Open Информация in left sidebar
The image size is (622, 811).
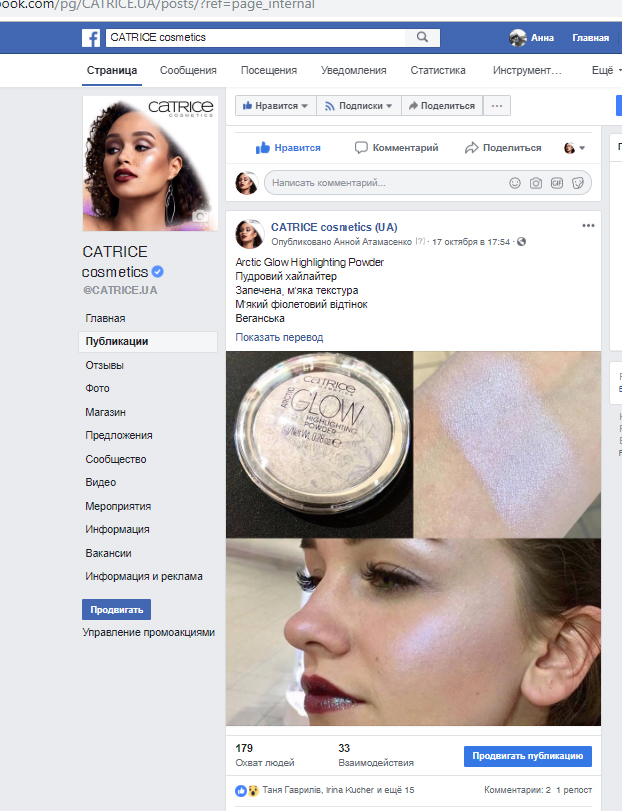point(117,529)
